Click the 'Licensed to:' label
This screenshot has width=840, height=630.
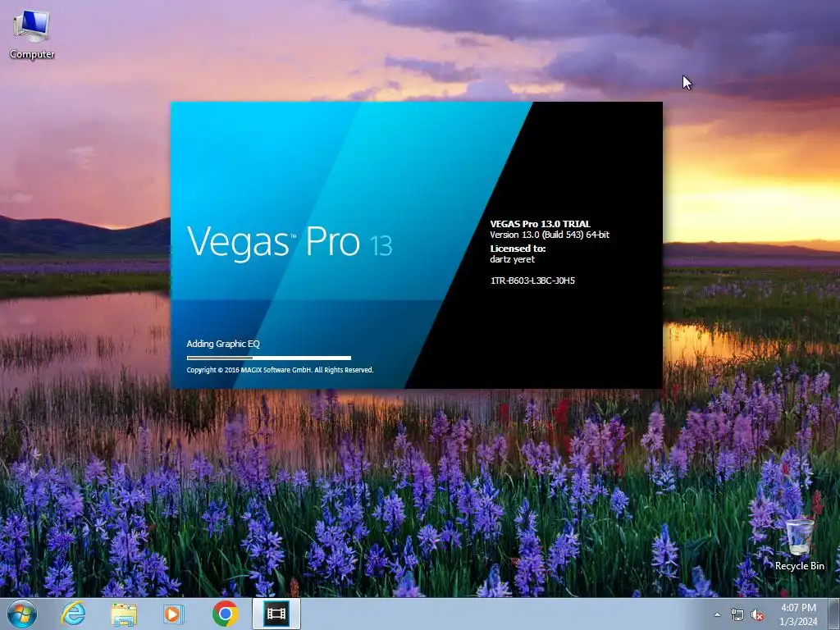[518, 249]
